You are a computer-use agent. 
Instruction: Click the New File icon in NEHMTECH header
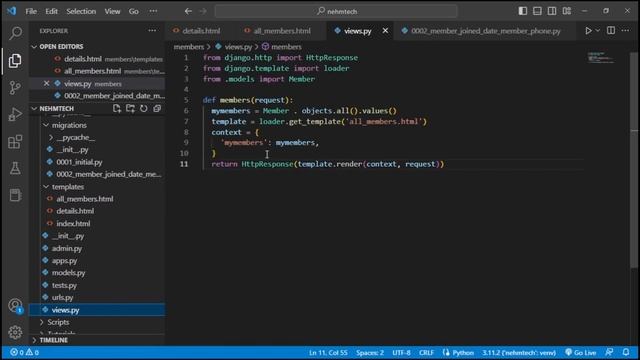coord(117,109)
